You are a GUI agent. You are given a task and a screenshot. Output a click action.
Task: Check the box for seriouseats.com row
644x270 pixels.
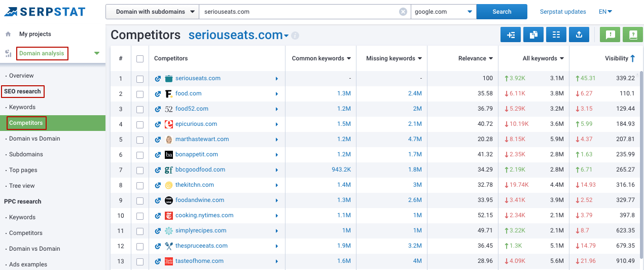(140, 79)
